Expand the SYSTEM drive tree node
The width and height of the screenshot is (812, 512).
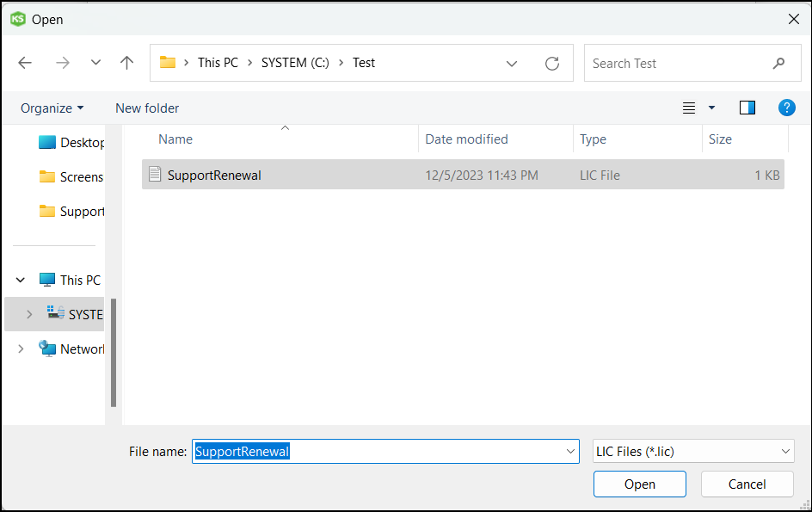pos(30,315)
